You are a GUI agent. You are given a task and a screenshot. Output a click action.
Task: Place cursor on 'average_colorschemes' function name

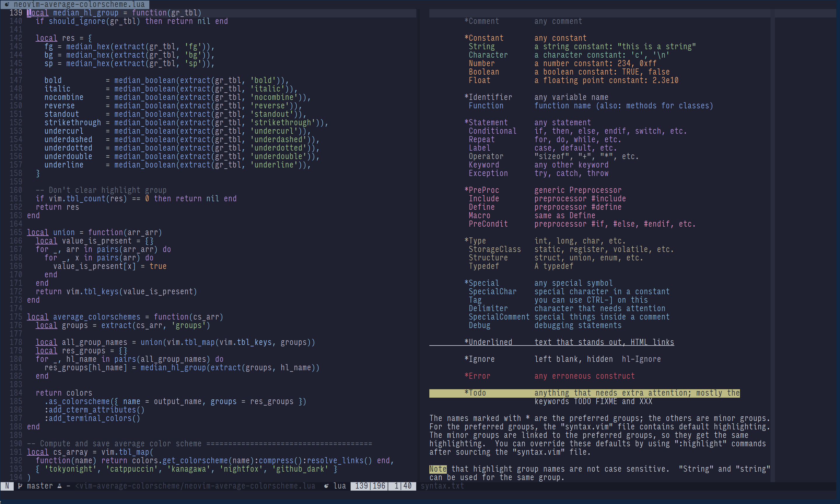pyautogui.click(x=97, y=317)
